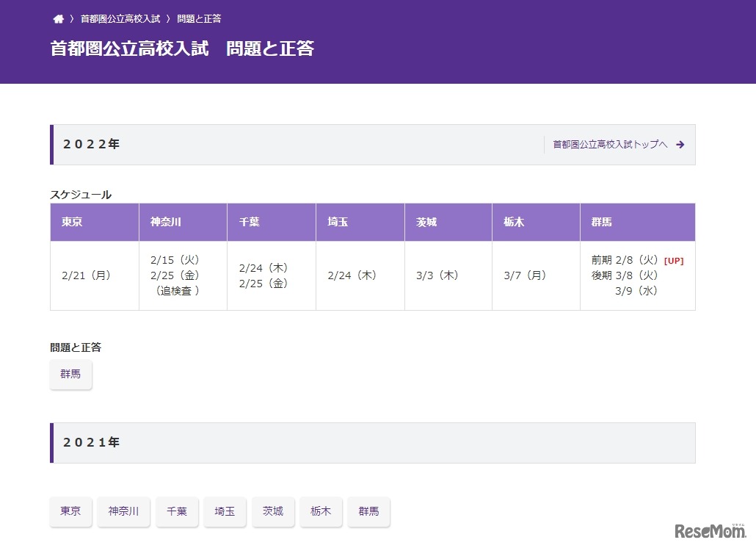The image size is (756, 548).
Task: Open 千葉 from the 2021年 buttons
Action: pyautogui.click(x=177, y=511)
